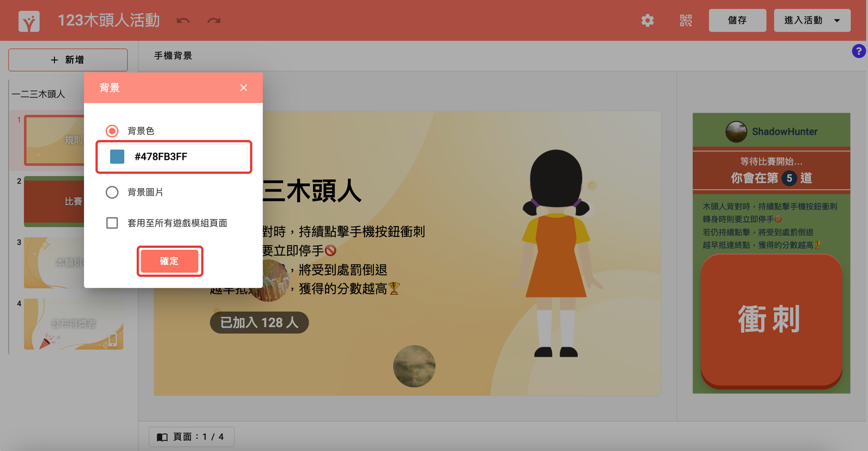
Task: Redo the last change
Action: click(x=214, y=21)
